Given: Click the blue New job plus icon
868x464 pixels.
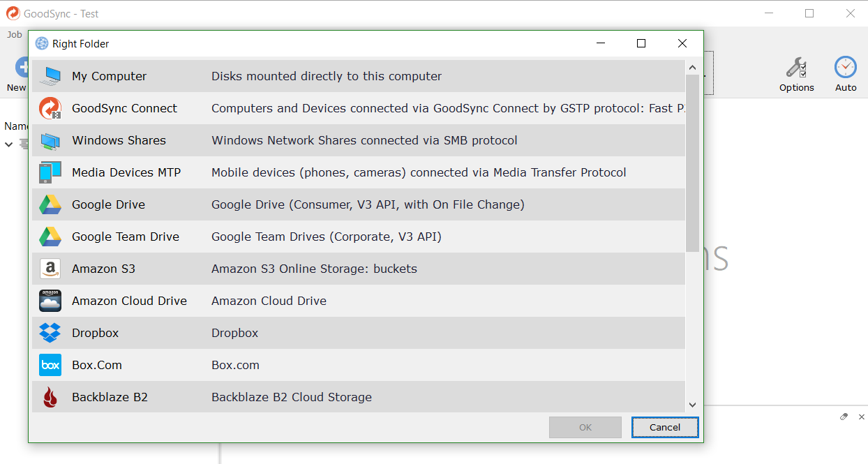Looking at the screenshot, I should [21, 68].
